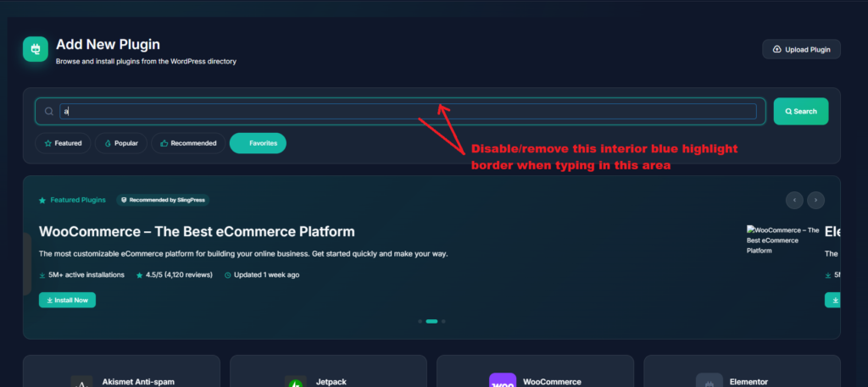The image size is (868, 387).
Task: Select the third carousel dot indicator
Action: pyautogui.click(x=443, y=321)
